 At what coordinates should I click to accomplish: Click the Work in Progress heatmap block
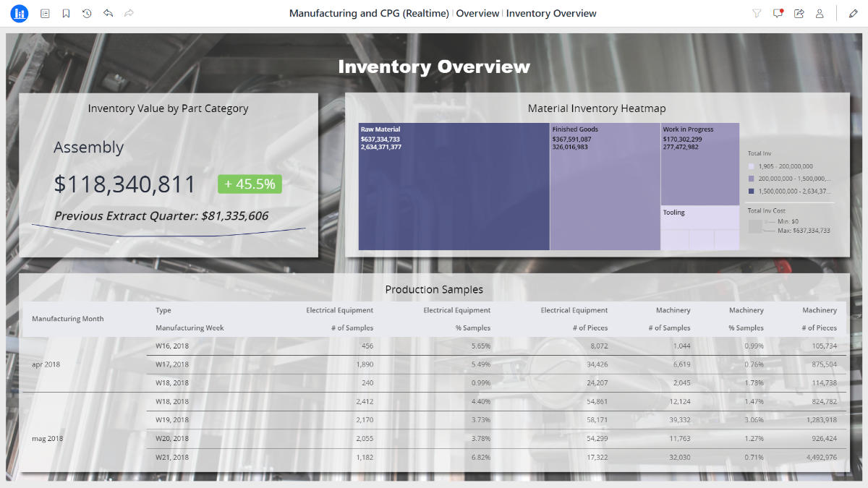[700, 164]
